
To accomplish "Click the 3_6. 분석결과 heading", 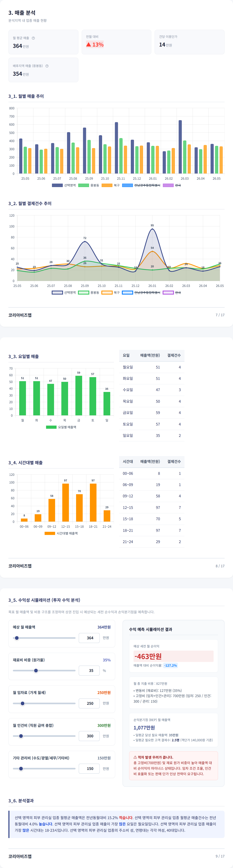I will pos(21,801).
